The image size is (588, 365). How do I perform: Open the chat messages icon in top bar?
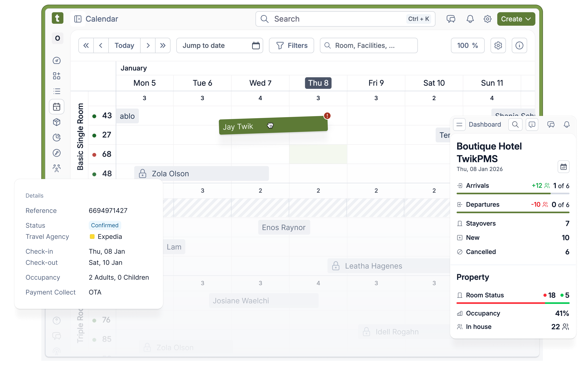click(x=451, y=19)
